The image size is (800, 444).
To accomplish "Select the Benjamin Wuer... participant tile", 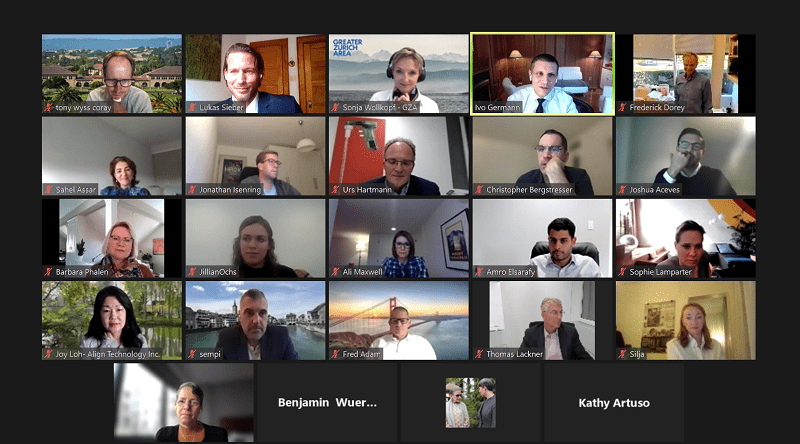I will coord(327,403).
